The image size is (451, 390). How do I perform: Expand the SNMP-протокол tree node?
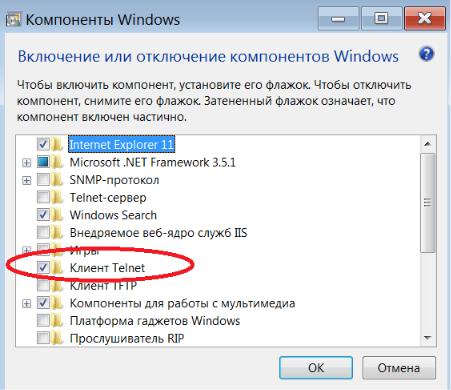coord(26,180)
